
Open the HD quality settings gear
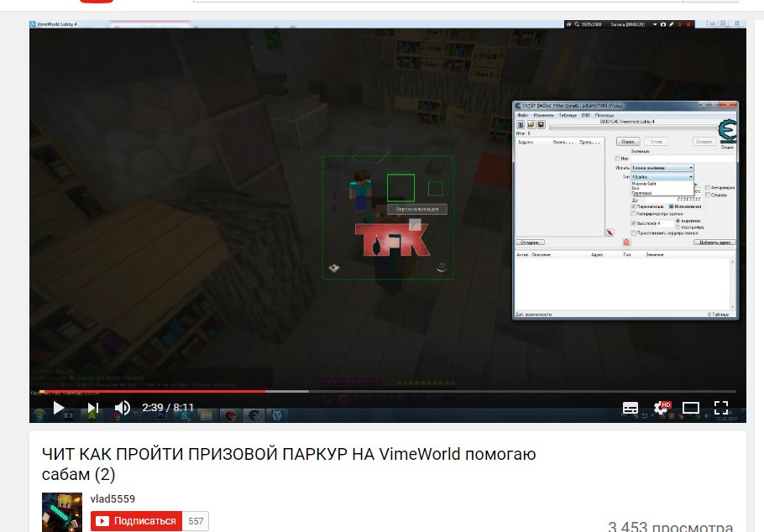coord(662,407)
